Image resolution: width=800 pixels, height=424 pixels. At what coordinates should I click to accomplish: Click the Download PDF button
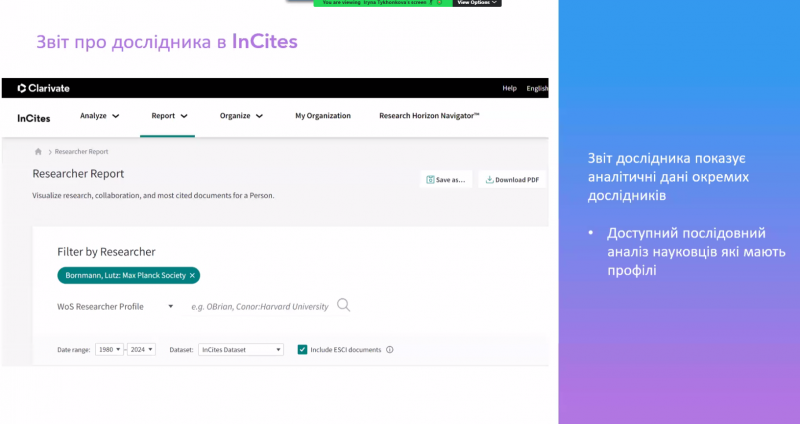pos(512,180)
